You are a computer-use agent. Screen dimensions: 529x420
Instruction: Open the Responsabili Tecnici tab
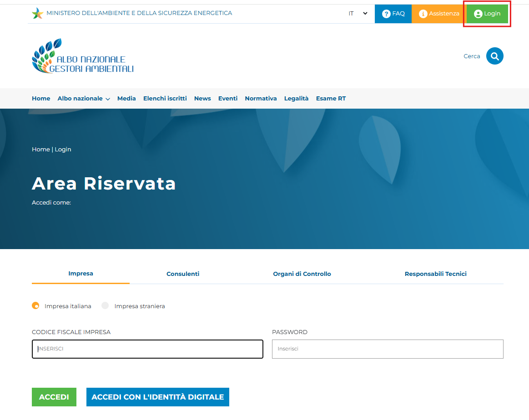pos(435,274)
